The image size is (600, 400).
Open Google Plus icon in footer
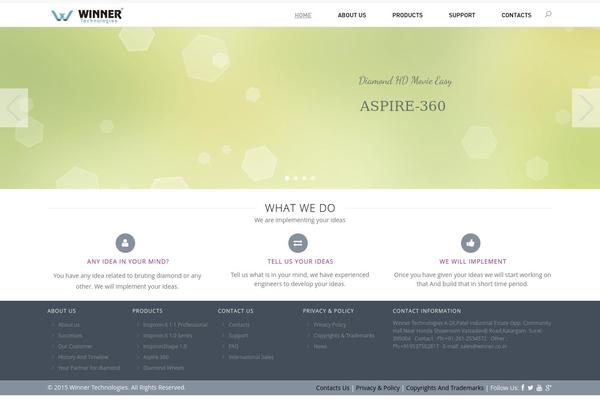[x=548, y=388]
